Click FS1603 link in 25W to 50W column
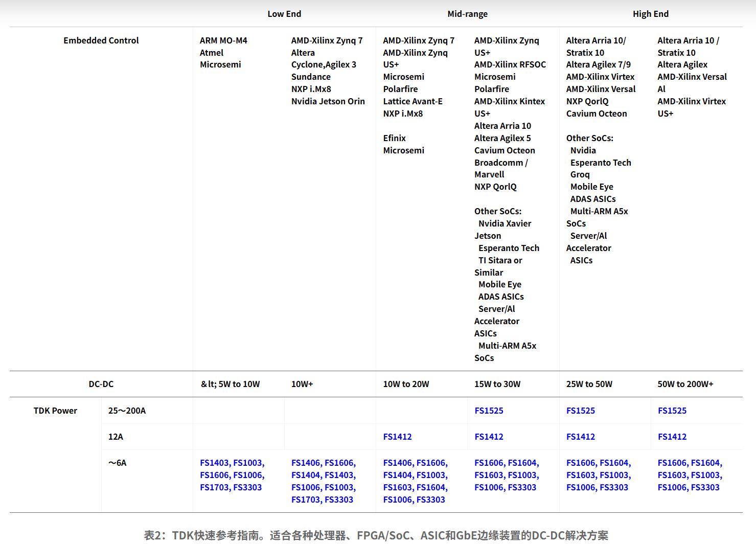 [581, 475]
